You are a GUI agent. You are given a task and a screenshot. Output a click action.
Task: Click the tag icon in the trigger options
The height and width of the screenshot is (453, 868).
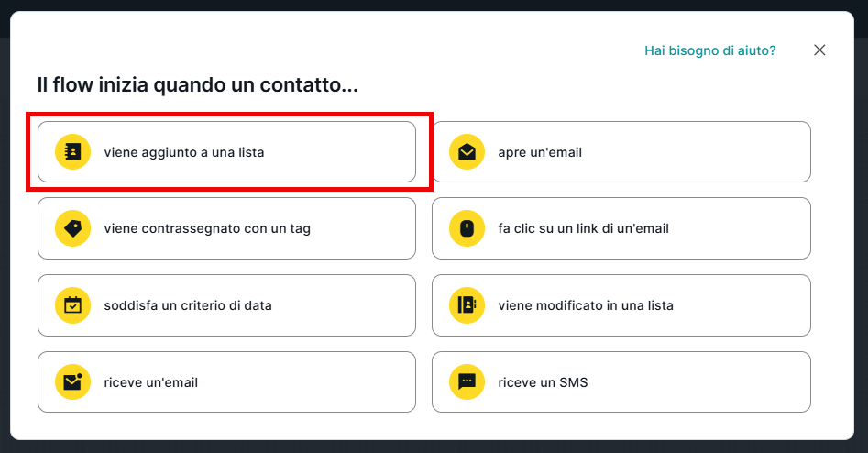click(x=72, y=228)
